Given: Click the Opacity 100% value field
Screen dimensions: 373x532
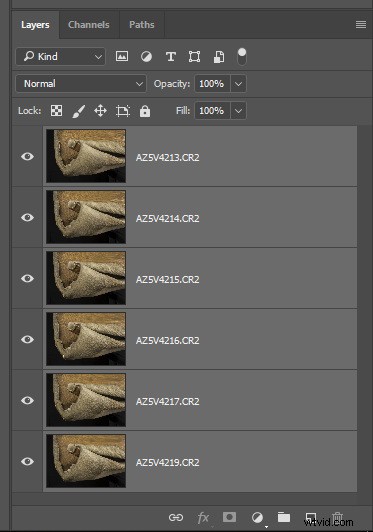Looking at the screenshot, I should tap(212, 83).
